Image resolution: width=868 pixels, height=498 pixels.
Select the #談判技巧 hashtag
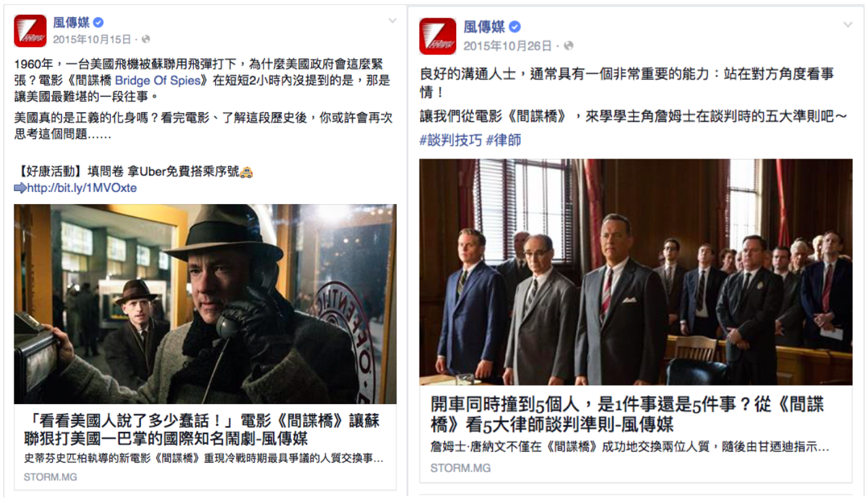[x=450, y=140]
